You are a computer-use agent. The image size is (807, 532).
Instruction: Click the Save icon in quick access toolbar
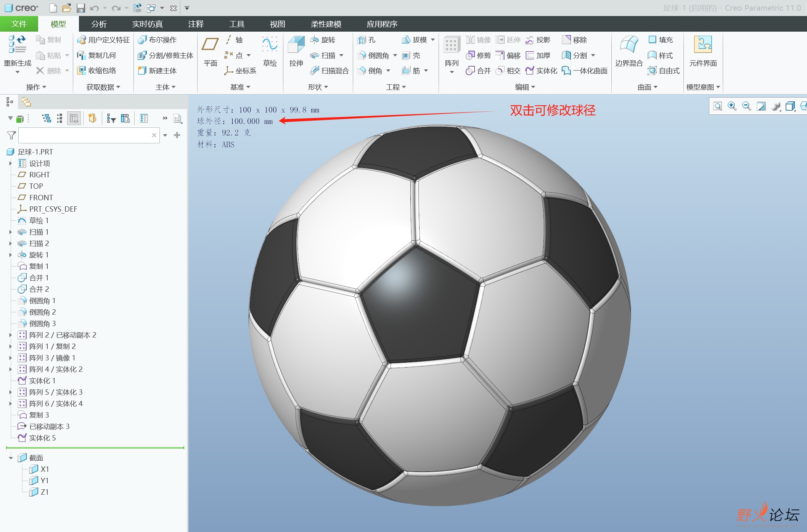[80, 8]
